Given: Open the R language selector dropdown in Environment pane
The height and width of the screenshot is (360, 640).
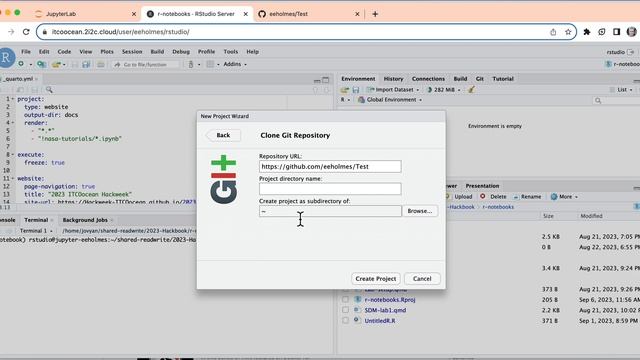Looking at the screenshot, I should pyautogui.click(x=345, y=100).
